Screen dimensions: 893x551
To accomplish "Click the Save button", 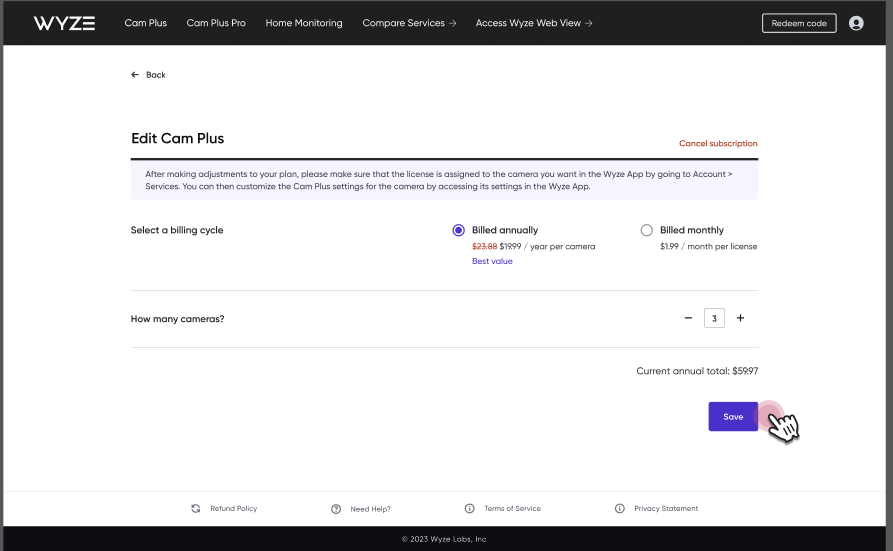I will pyautogui.click(x=733, y=417).
